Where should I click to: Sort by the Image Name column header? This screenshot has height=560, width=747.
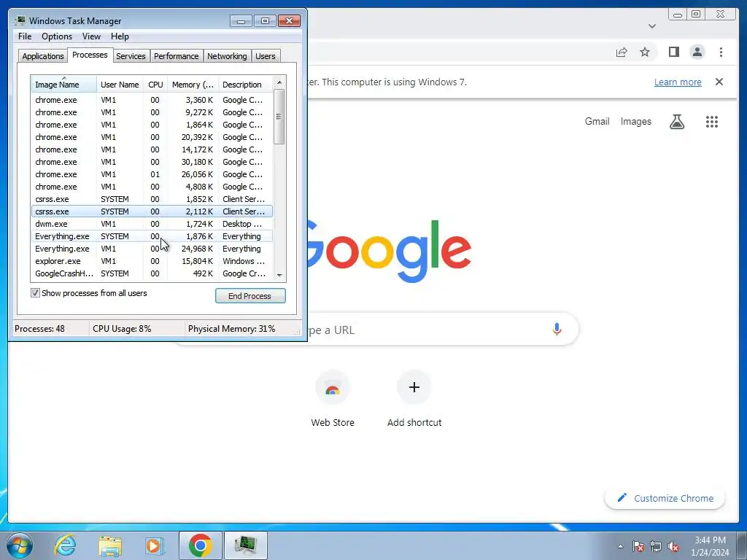(63, 85)
